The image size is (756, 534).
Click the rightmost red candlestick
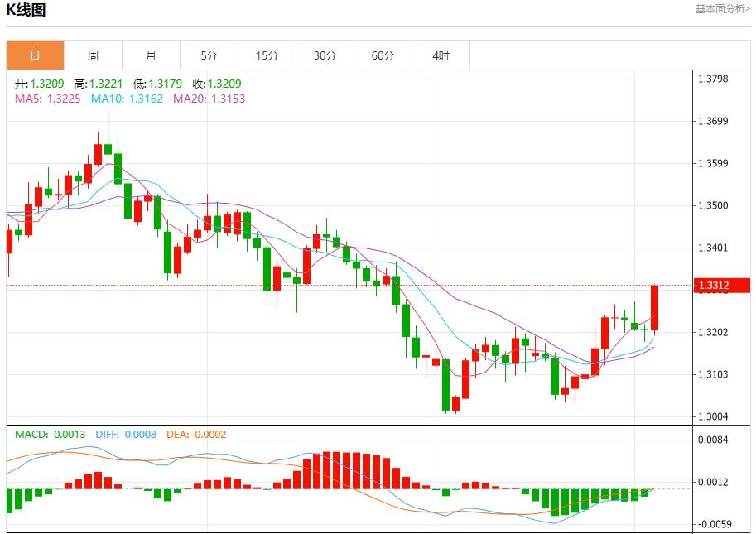point(654,308)
